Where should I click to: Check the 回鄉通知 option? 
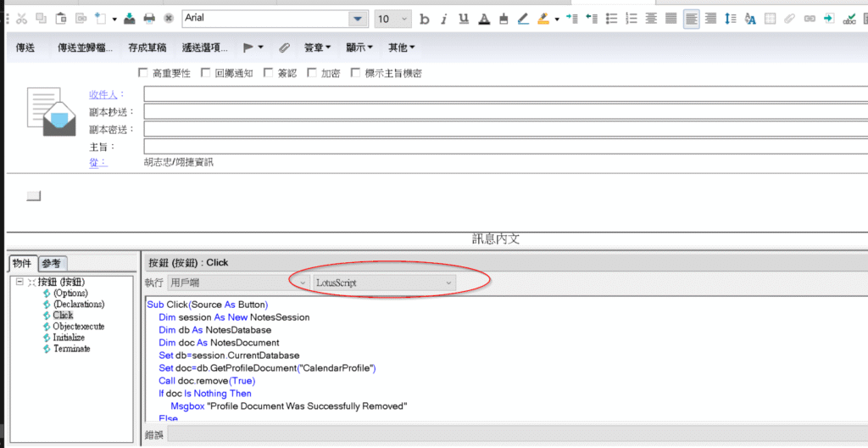tap(206, 73)
